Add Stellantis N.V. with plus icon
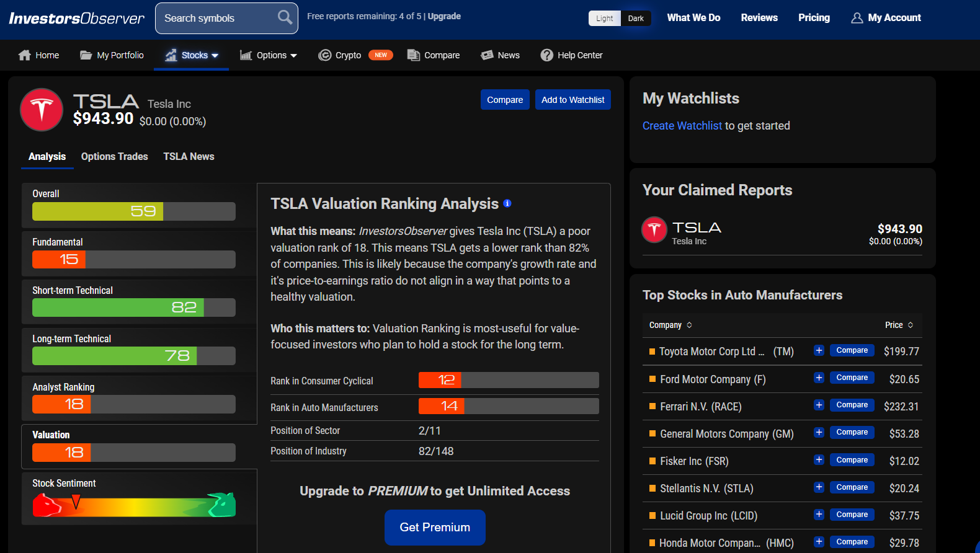 [819, 487]
